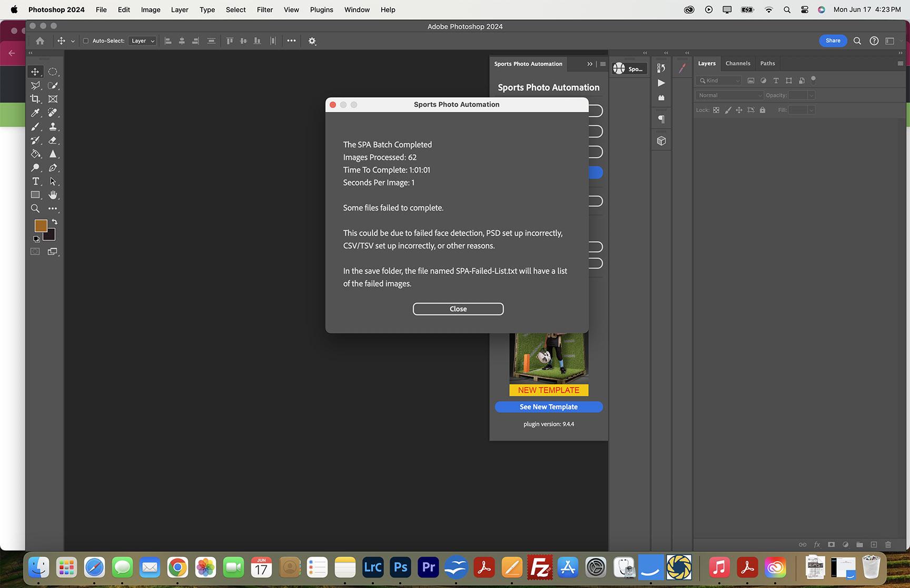Select the Path Selection tool
910x588 pixels.
(x=53, y=182)
